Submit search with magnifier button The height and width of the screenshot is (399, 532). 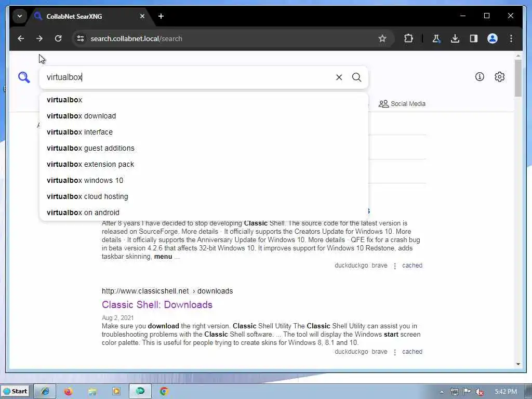(356, 77)
